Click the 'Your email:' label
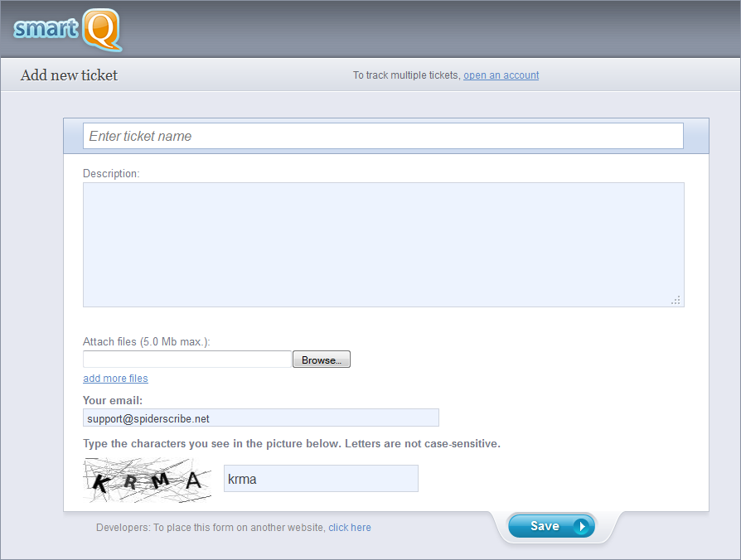 113,401
